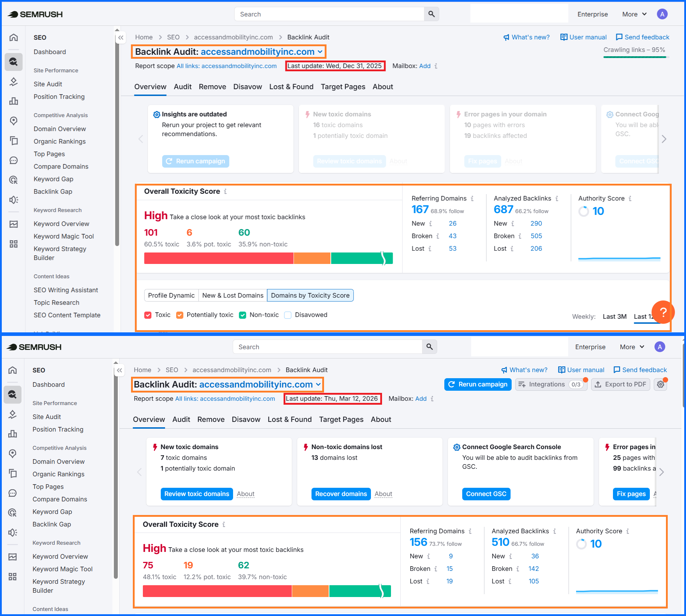The width and height of the screenshot is (686, 616).
Task: Open Keyword Magic Tool in Dec 31 sidebar
Action: (64, 236)
